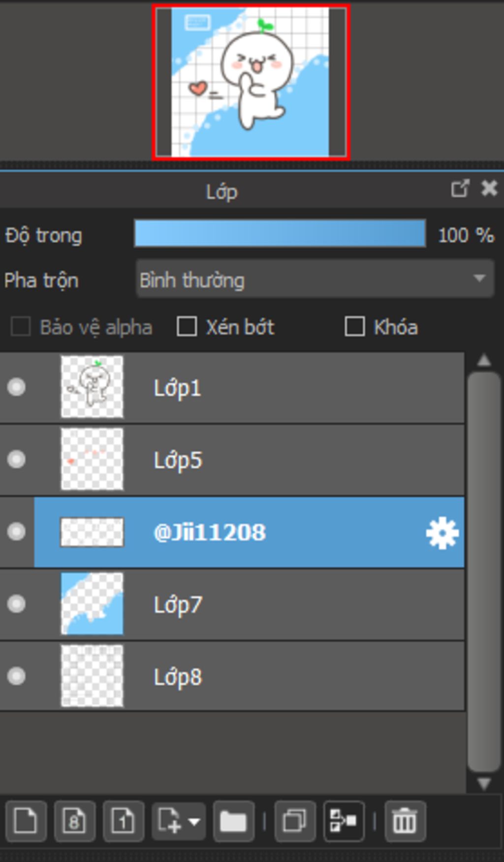Click the navigator preview thumbnail
The height and width of the screenshot is (862, 504).
(x=251, y=83)
